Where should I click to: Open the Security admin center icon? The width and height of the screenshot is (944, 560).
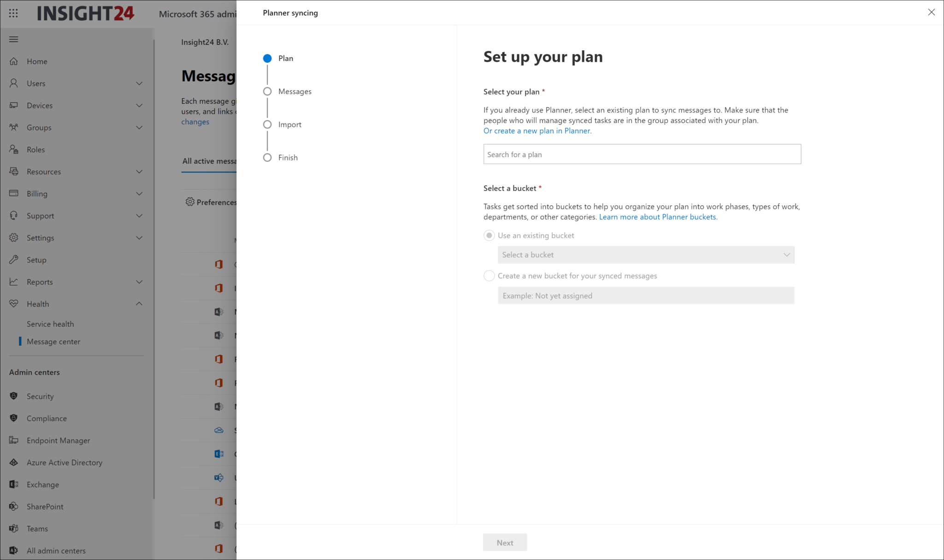[13, 396]
